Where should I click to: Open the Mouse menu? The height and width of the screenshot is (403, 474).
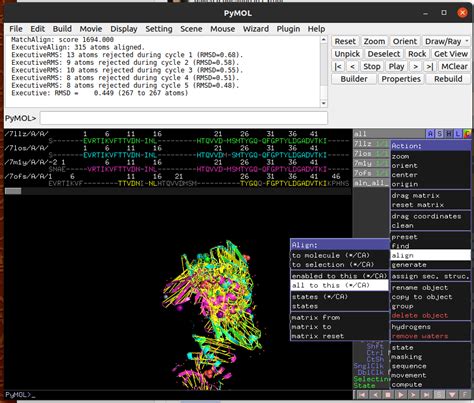click(x=222, y=29)
